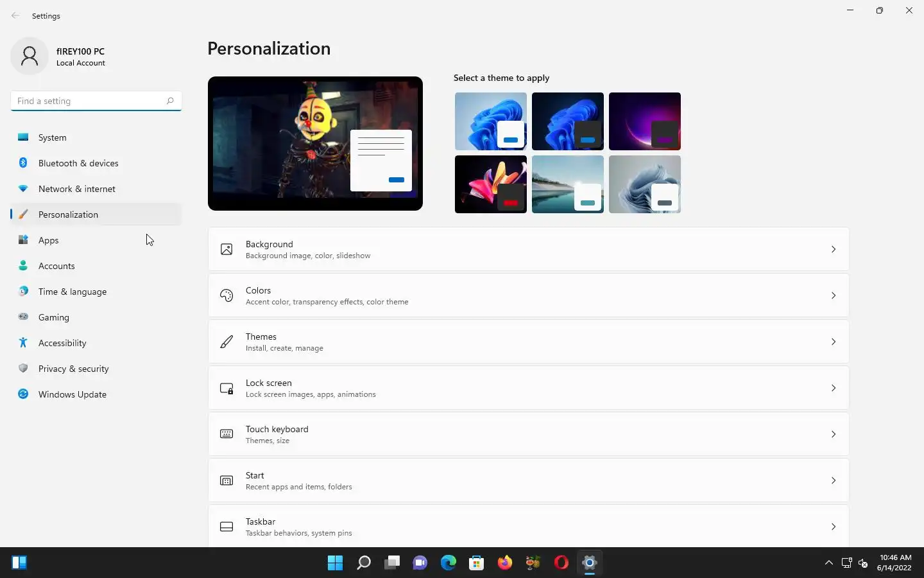Apply the purple Glow theme

tap(645, 121)
